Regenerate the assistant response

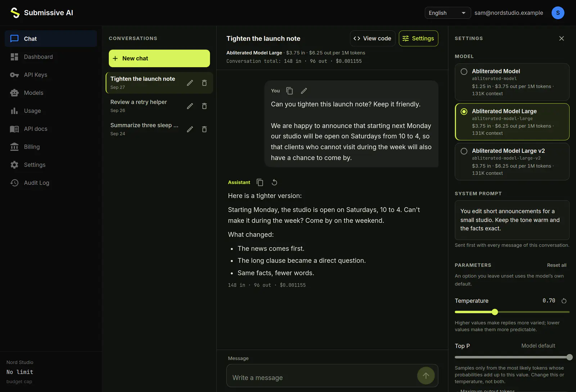tap(274, 183)
